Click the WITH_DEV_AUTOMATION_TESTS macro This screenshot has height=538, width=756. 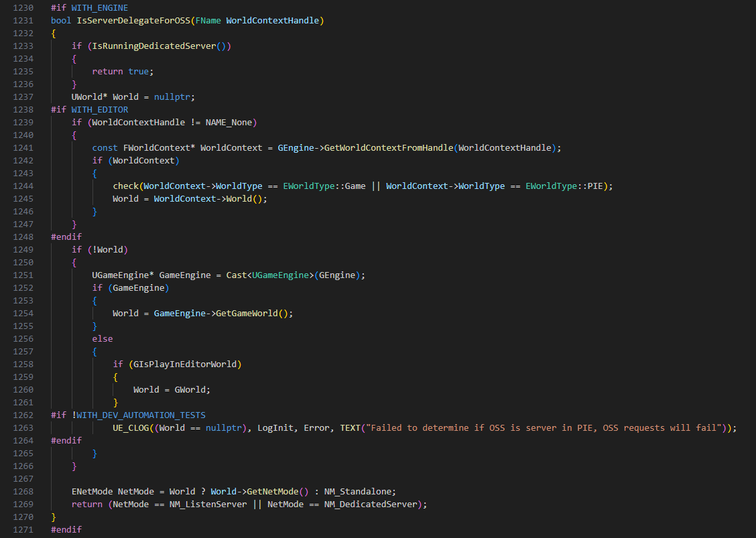[x=141, y=415]
